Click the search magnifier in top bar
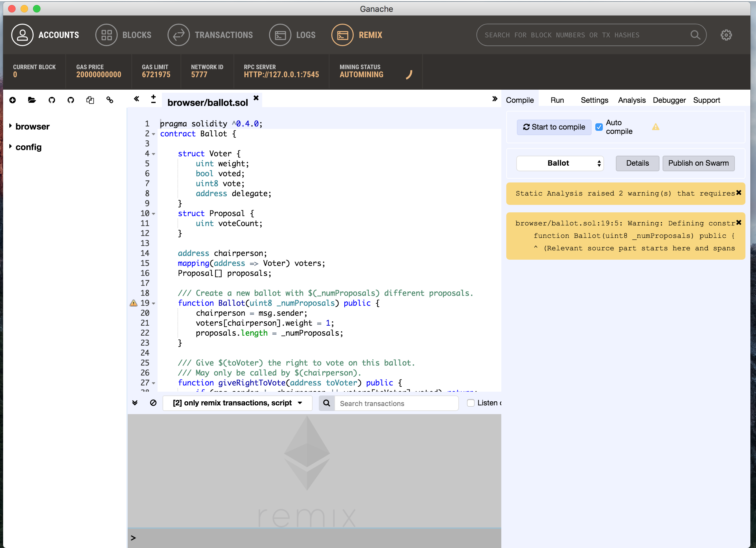 click(x=695, y=35)
